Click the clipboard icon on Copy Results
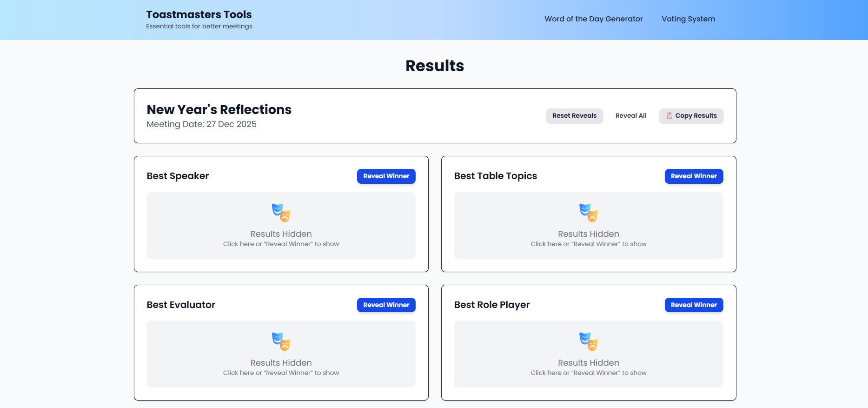Screen dimensions: 868x408 click(669, 116)
